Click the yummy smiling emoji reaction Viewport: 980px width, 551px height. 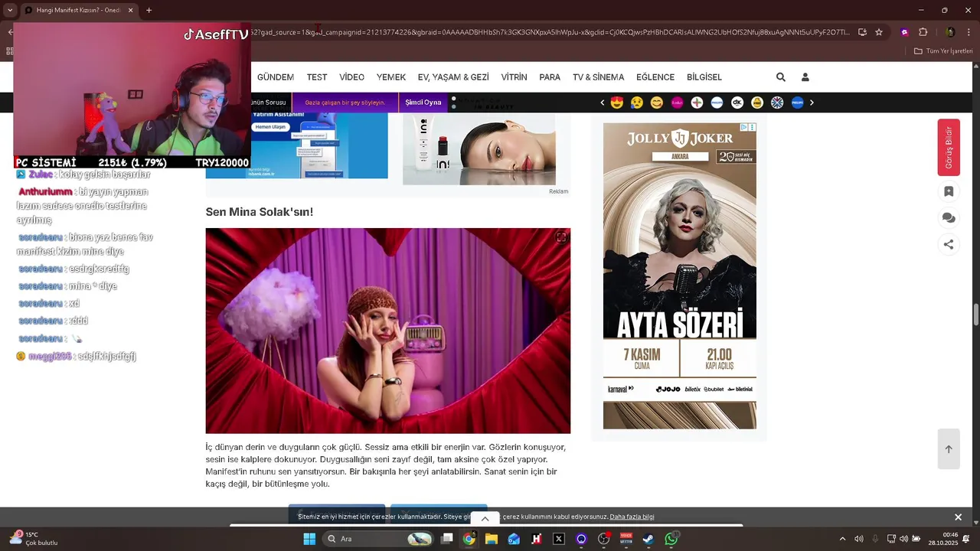point(657,103)
